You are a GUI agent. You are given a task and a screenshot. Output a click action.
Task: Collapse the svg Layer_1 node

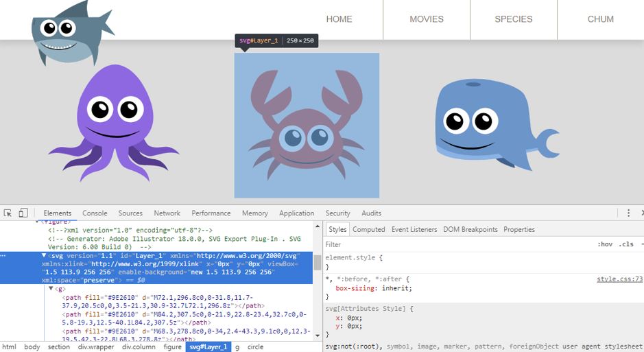click(x=44, y=255)
